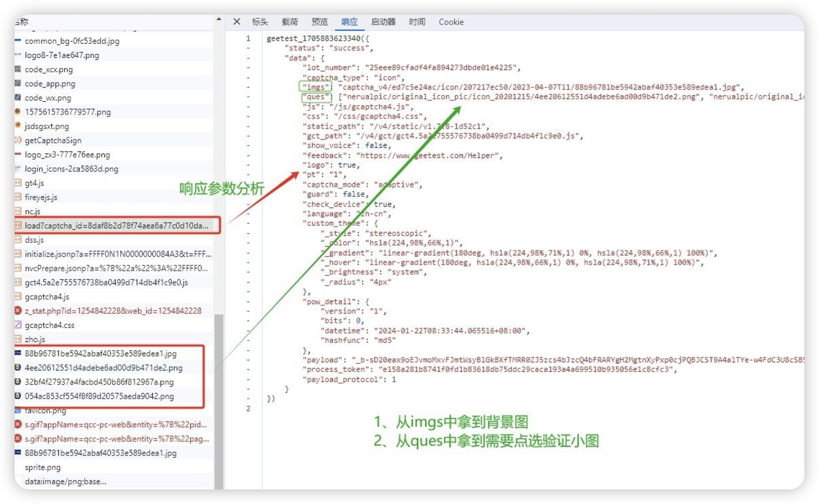
Task: Close the request details panel
Action: pos(237,22)
